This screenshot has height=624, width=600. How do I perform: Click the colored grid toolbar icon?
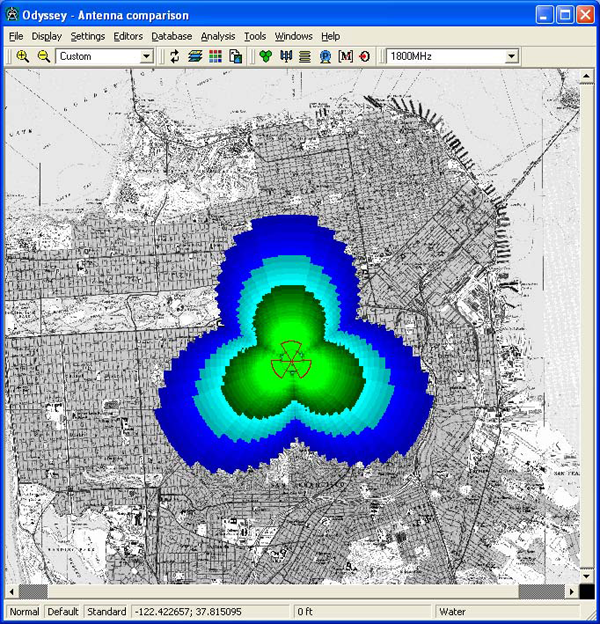pos(215,57)
